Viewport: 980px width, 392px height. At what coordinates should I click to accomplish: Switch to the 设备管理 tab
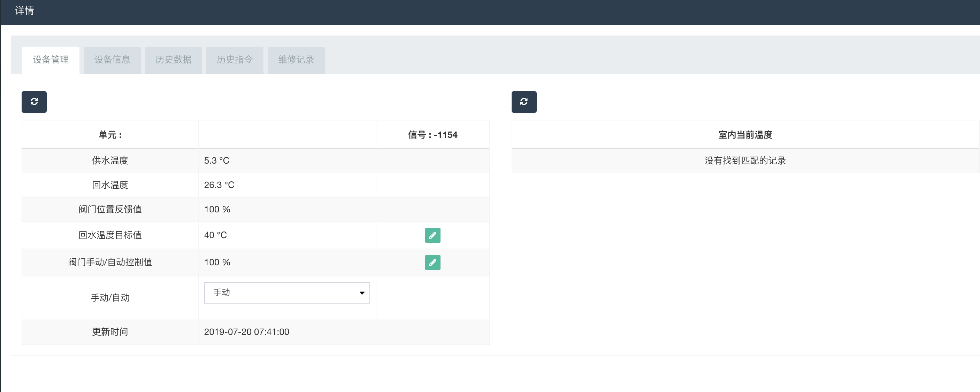pos(51,60)
